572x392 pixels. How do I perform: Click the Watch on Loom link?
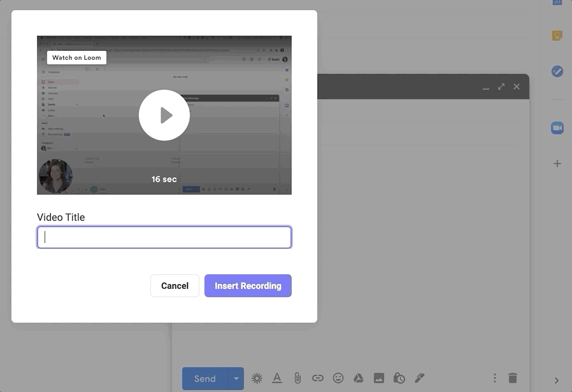[x=76, y=57]
